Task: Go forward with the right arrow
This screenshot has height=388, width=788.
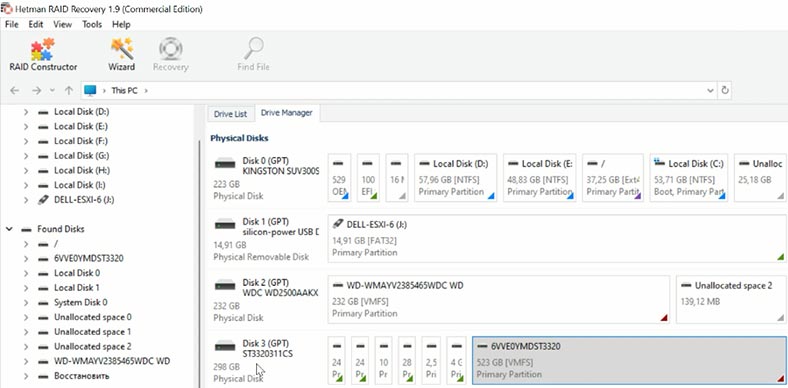Action: (x=36, y=90)
